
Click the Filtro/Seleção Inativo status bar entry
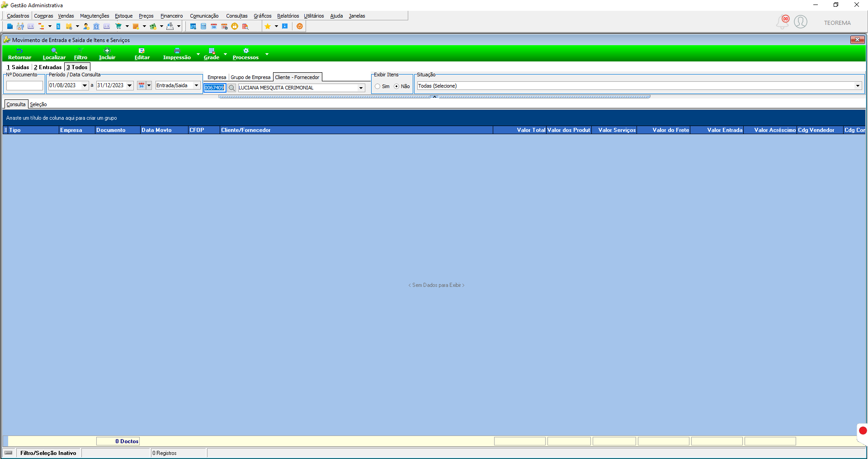pos(48,453)
